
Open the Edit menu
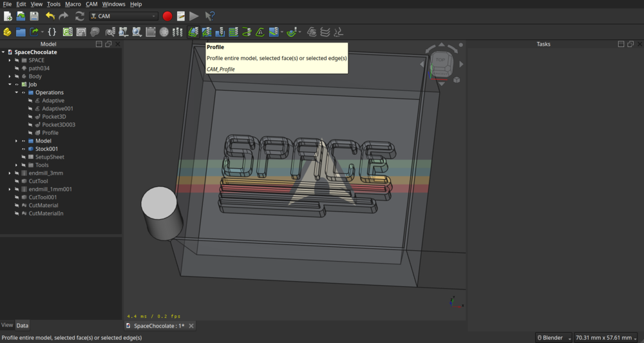pos(21,4)
